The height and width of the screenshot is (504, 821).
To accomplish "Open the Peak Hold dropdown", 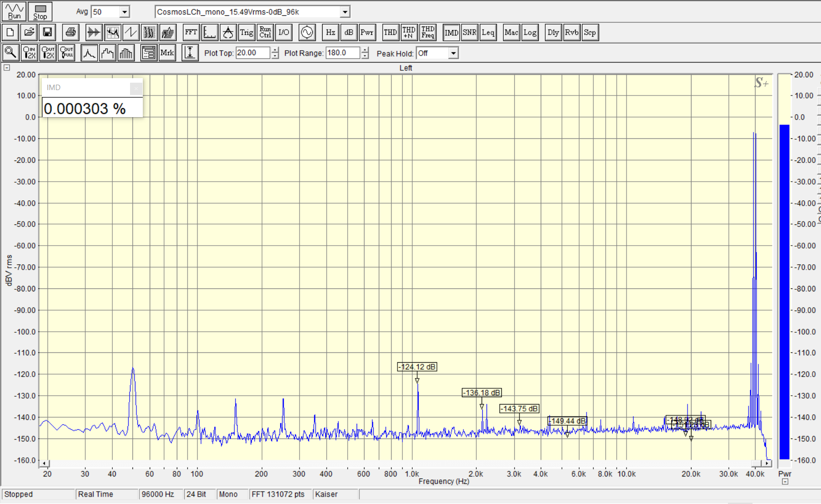I will click(453, 53).
